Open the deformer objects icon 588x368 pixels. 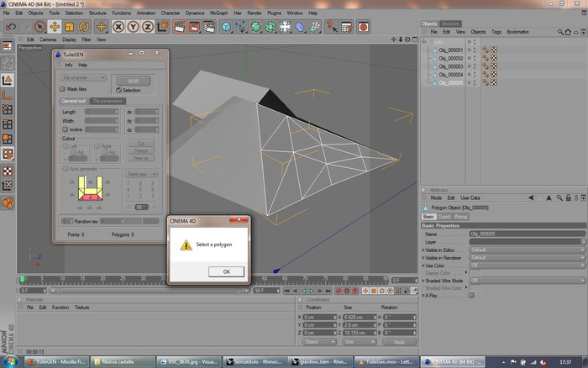(x=300, y=27)
